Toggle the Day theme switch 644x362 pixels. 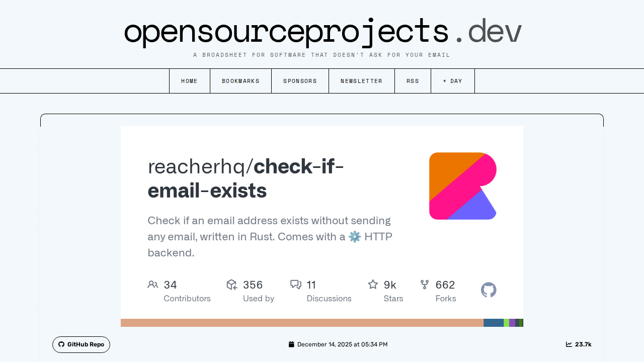pyautogui.click(x=453, y=81)
